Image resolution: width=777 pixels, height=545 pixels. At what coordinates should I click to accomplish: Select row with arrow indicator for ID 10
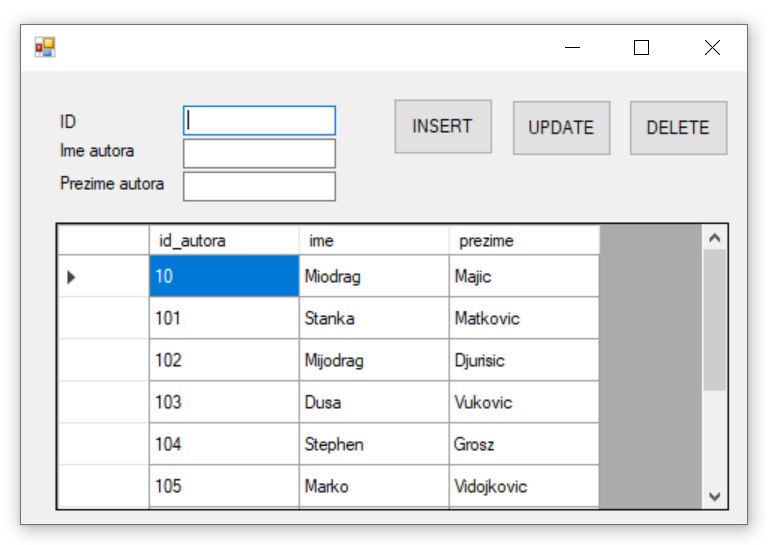pyautogui.click(x=102, y=277)
